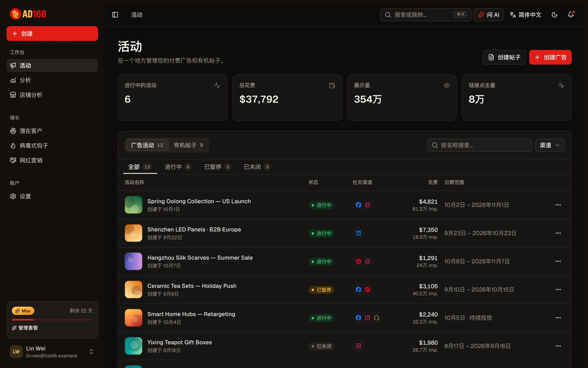Switch to 有机帖子 segment

[x=188, y=145]
